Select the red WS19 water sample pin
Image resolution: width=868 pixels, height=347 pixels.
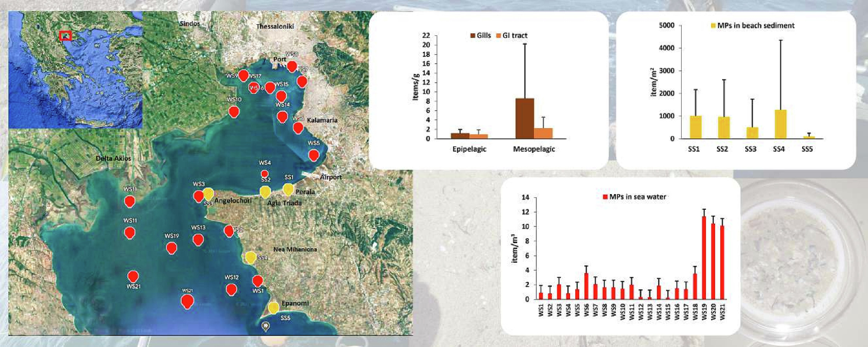pos(171,248)
